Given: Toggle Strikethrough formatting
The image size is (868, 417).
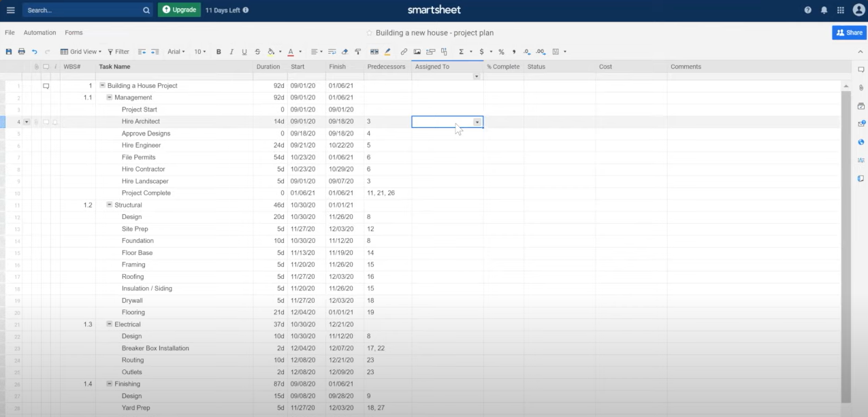Looking at the screenshot, I should pos(257,52).
